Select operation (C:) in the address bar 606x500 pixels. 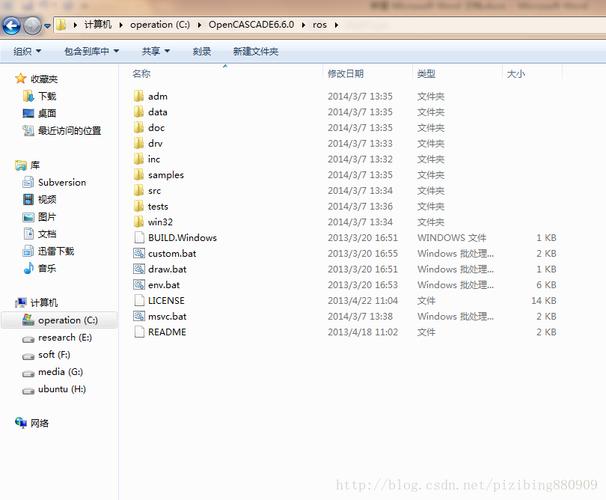(160, 25)
